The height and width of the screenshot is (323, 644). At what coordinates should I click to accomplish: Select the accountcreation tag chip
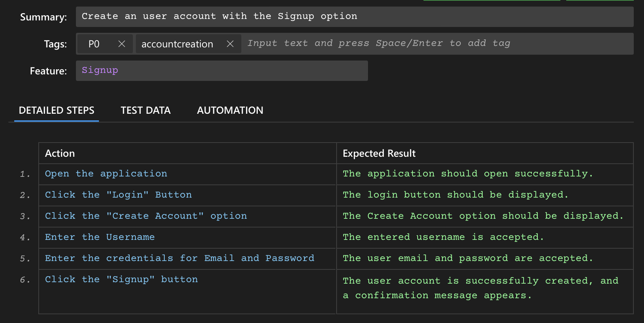point(177,44)
